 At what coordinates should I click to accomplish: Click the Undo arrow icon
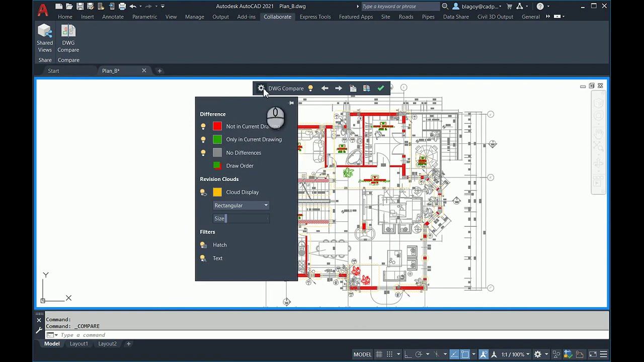click(x=133, y=7)
